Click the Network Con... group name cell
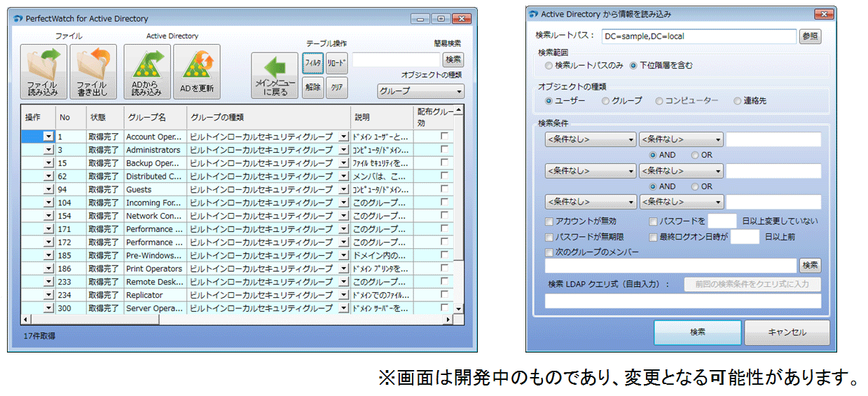Image resolution: width=868 pixels, height=396 pixels. pos(155,216)
